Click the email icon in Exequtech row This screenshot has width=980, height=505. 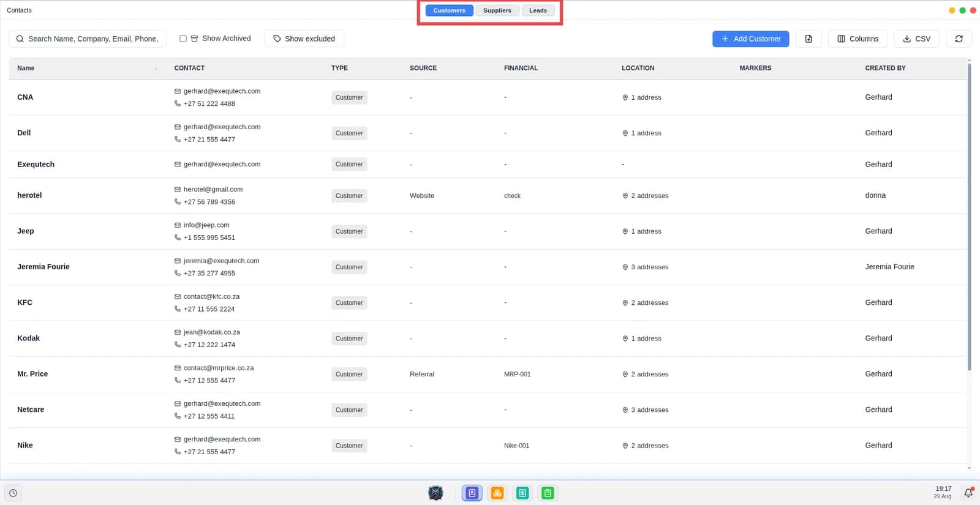[x=178, y=164]
